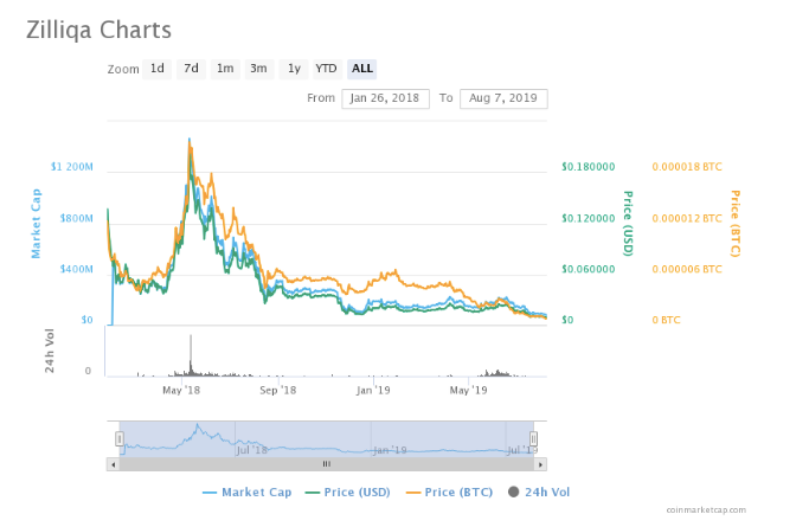Click the navigator left range handle
The image size is (790, 527).
pos(119,439)
